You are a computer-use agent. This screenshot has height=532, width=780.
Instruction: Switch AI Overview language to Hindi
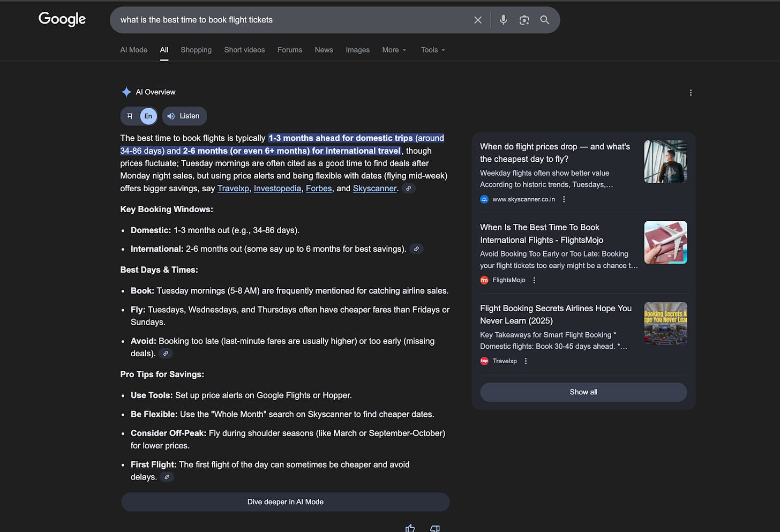[130, 116]
